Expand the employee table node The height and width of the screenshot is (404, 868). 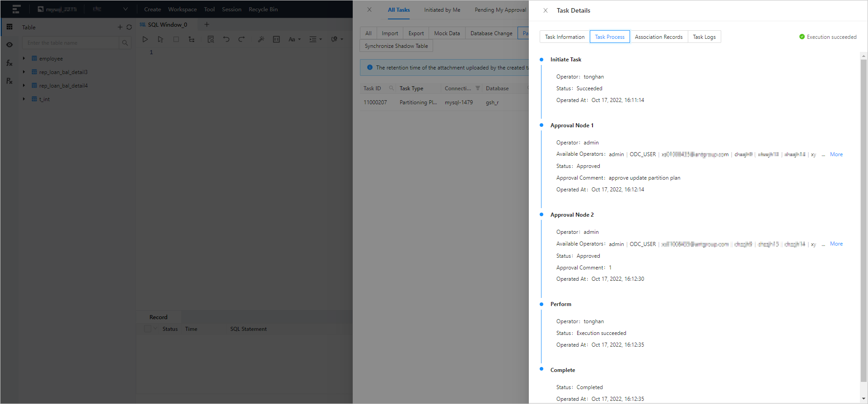tap(24, 58)
